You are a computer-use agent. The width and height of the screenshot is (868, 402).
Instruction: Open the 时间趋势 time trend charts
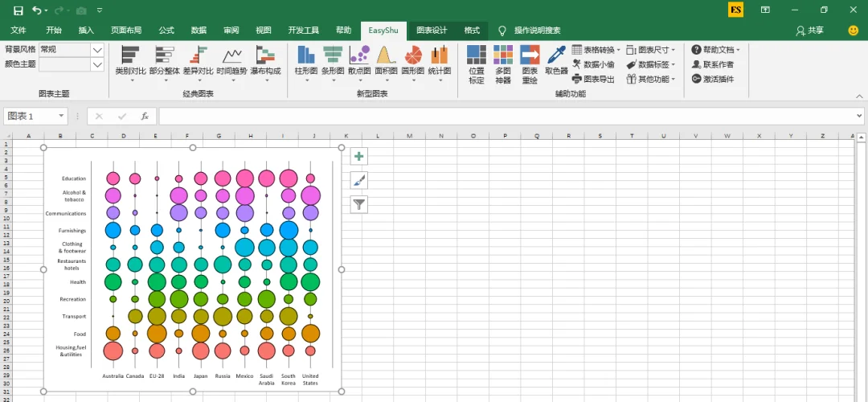[x=232, y=64]
